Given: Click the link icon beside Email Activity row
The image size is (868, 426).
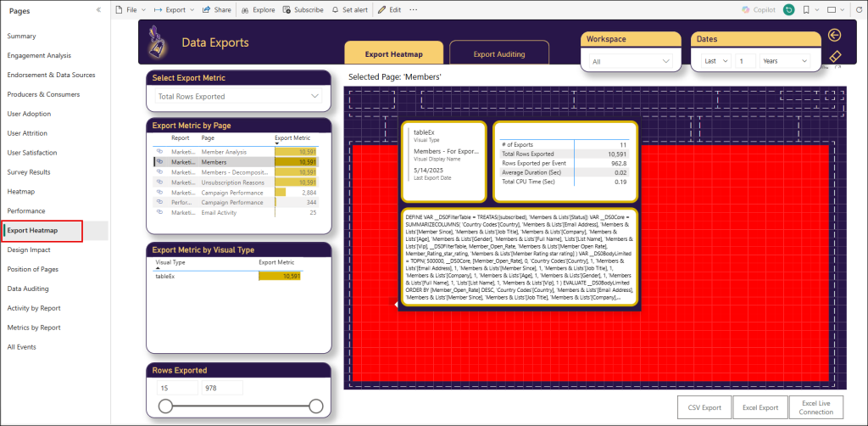Looking at the screenshot, I should [x=159, y=213].
